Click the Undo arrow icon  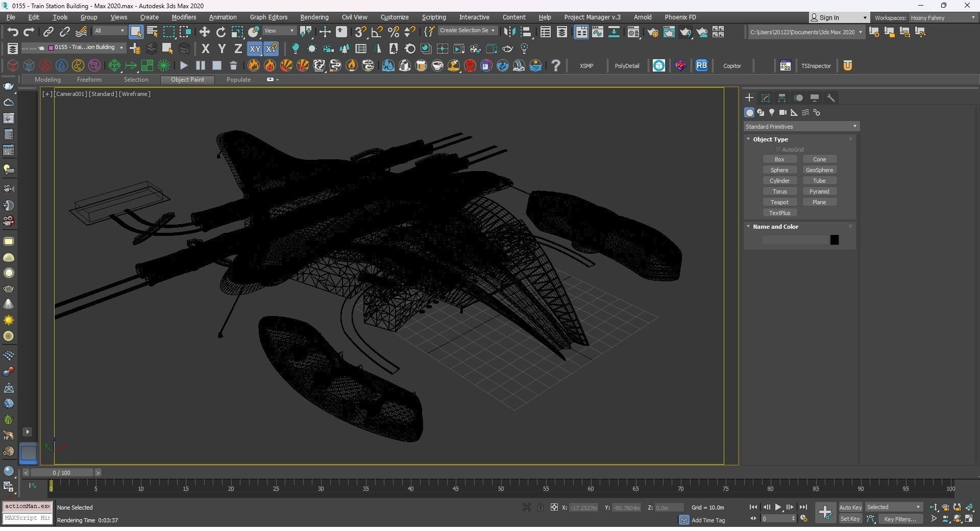point(13,32)
